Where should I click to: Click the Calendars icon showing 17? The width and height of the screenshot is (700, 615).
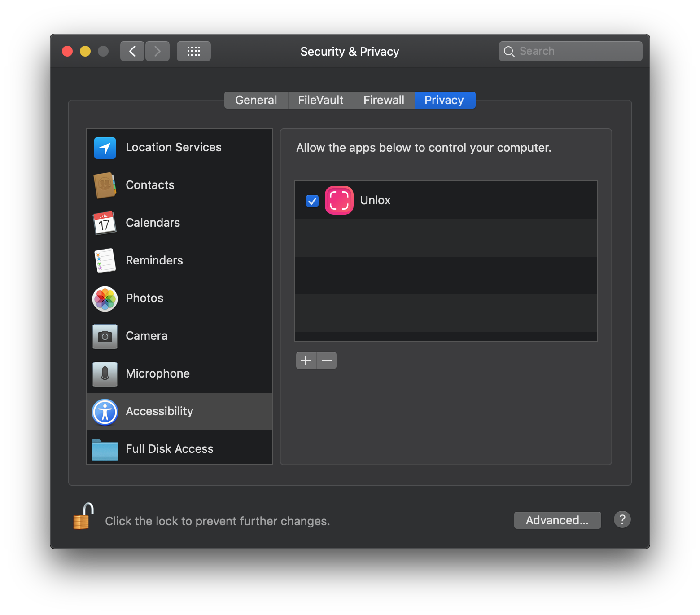click(105, 223)
